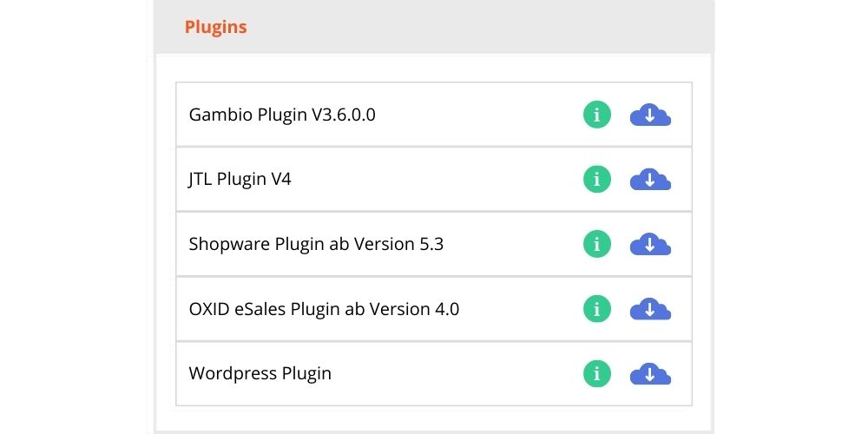Image resolution: width=868 pixels, height=434 pixels.
Task: Show info for JTL Plugin V4
Action: click(596, 180)
